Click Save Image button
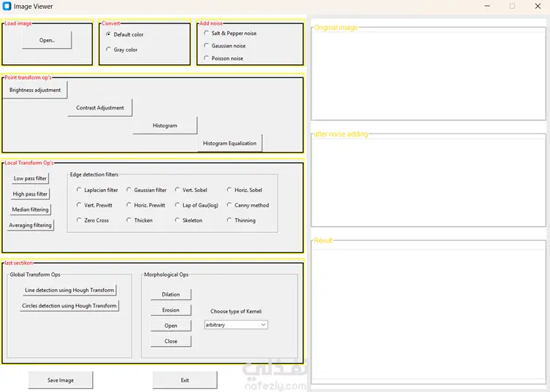 (x=61, y=380)
